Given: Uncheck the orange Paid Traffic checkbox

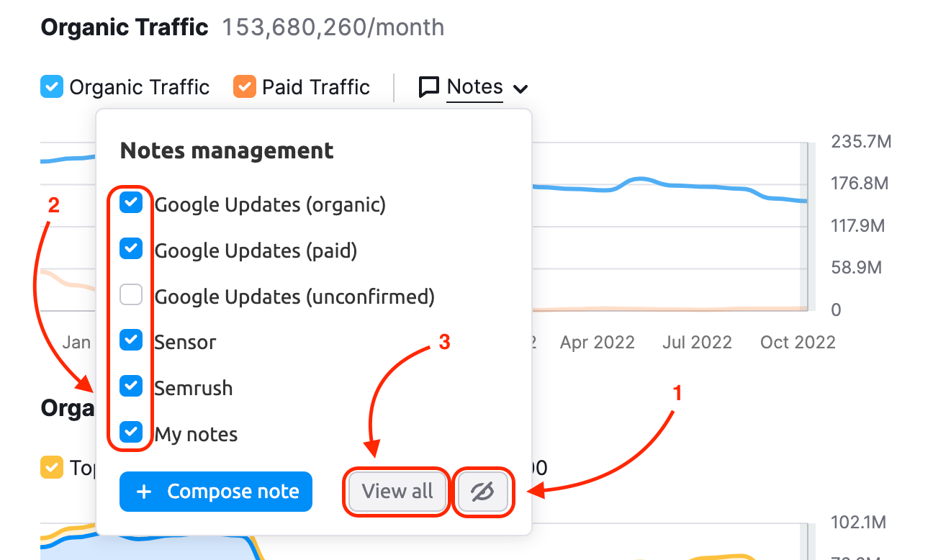Looking at the screenshot, I should click(x=245, y=88).
